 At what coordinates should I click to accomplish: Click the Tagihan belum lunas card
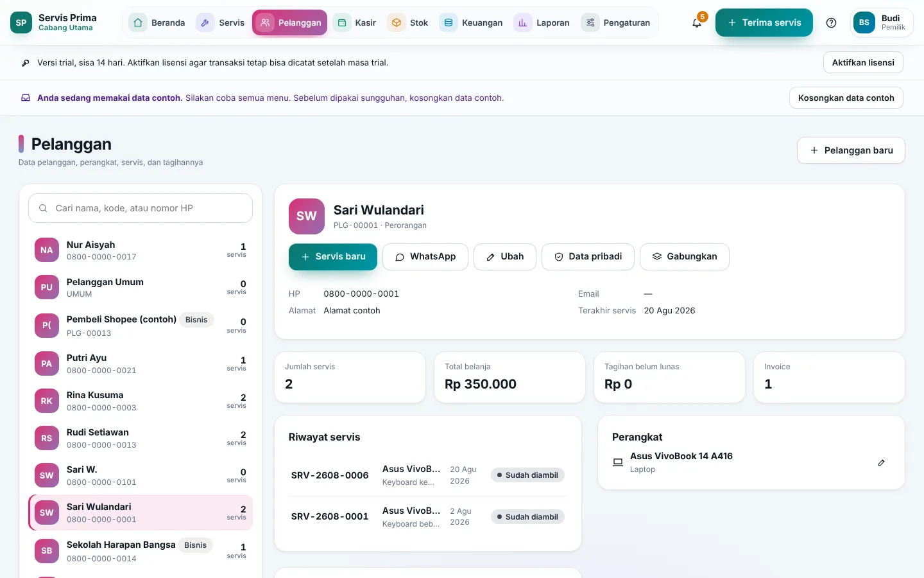tap(669, 377)
